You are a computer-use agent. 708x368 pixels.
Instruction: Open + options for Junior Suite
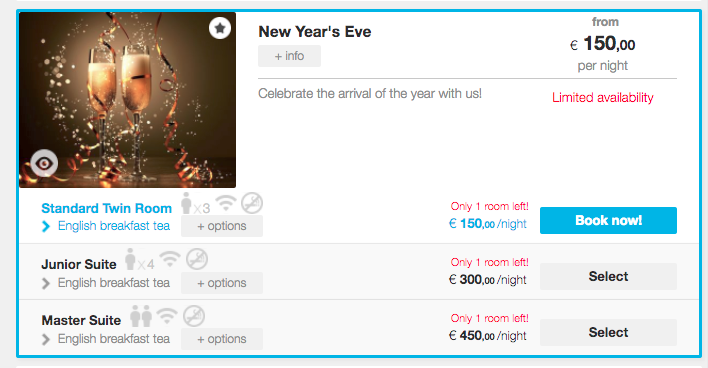222,283
